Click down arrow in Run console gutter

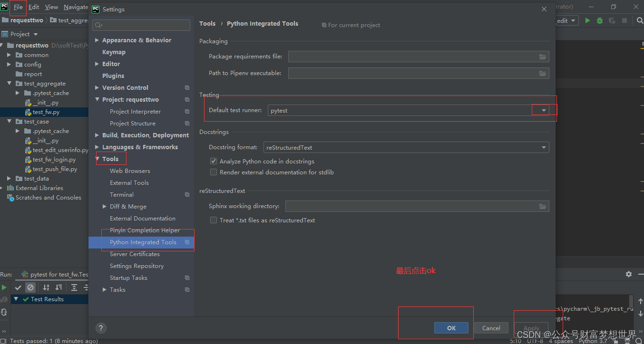[x=640, y=314]
